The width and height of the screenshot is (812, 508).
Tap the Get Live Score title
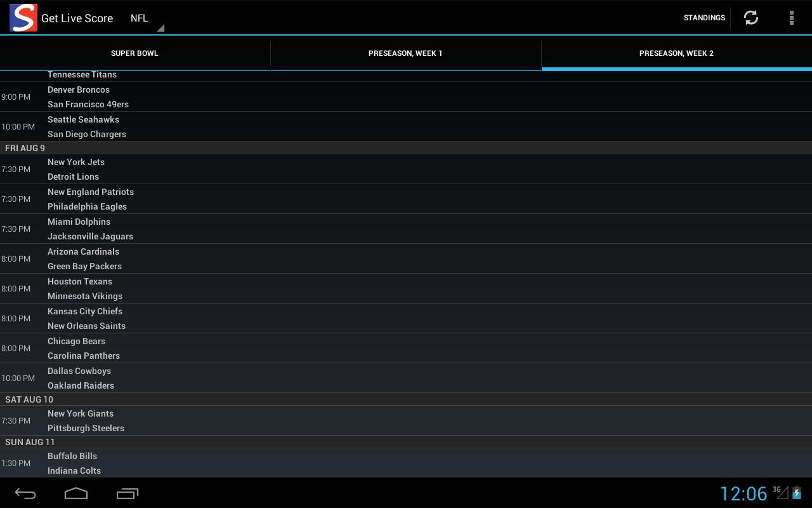pos(77,18)
